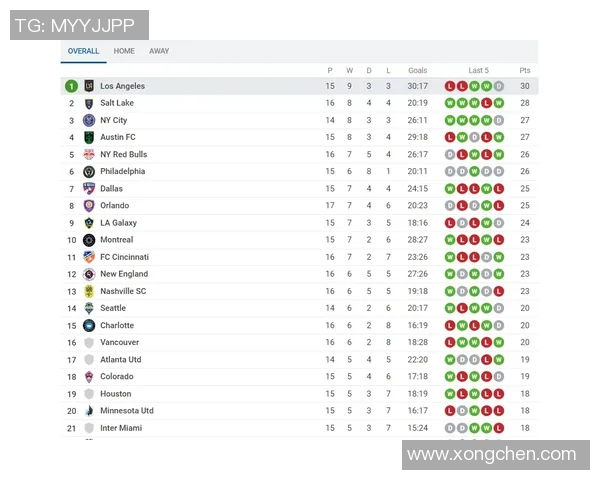Click the NY Red Bulls logo icon
Screen dimensions: 600x480
pyautogui.click(x=89, y=154)
